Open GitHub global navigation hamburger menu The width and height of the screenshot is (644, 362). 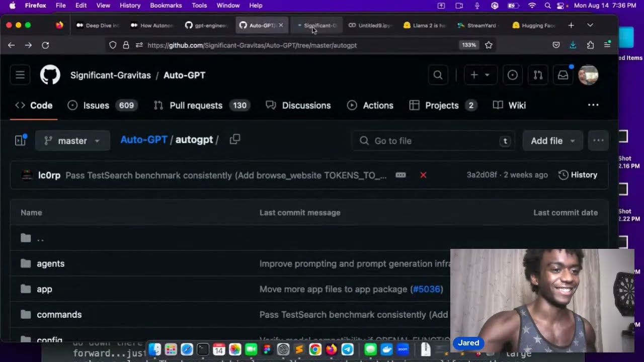(20, 75)
